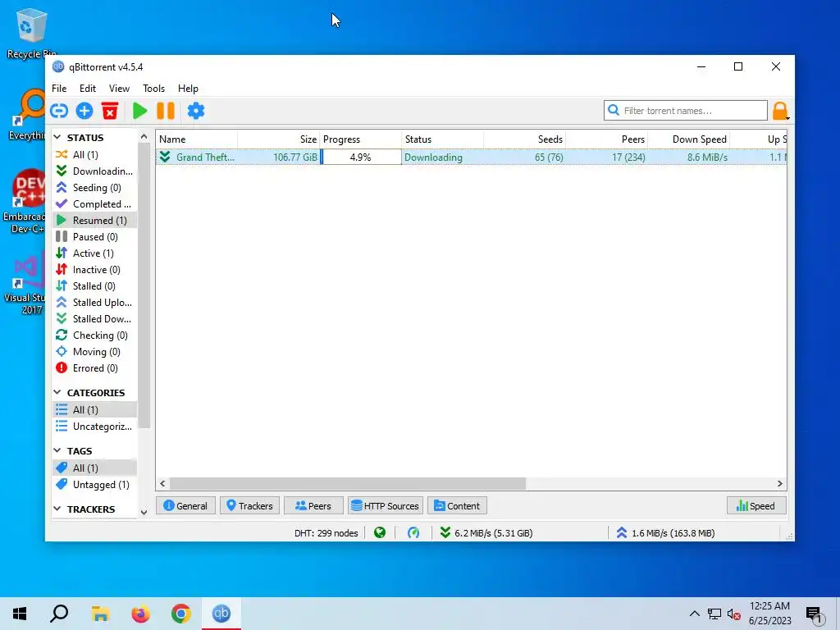This screenshot has width=840, height=630.
Task: Click the Speed graph button
Action: coord(756,505)
